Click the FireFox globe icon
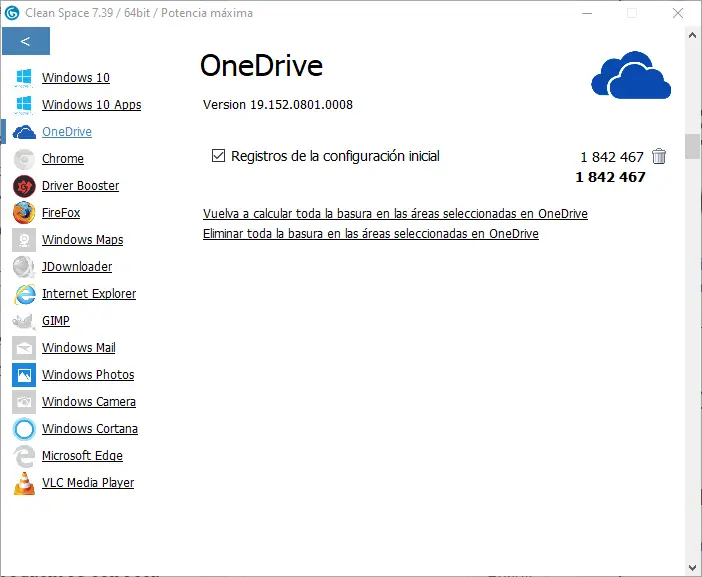Viewport: 702px width, 577px height. 24,213
